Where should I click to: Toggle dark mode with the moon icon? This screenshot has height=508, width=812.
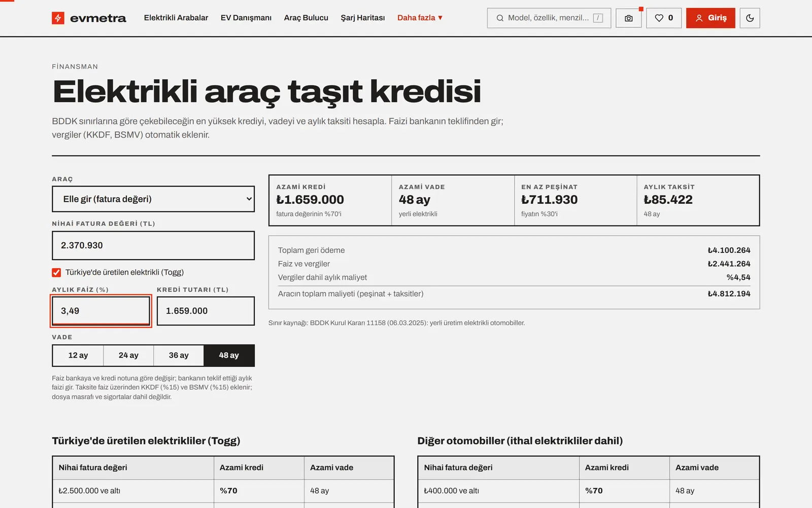coord(750,18)
